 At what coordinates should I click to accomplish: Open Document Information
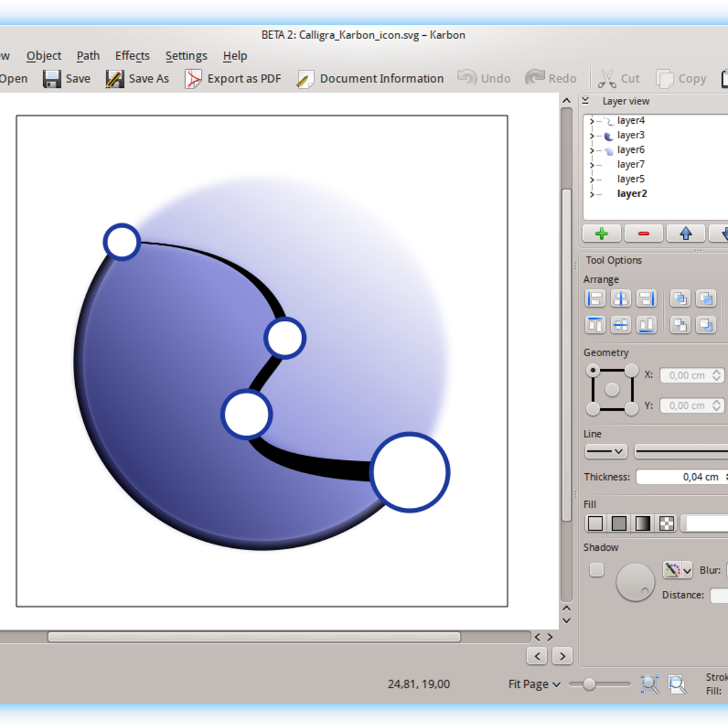(x=370, y=79)
